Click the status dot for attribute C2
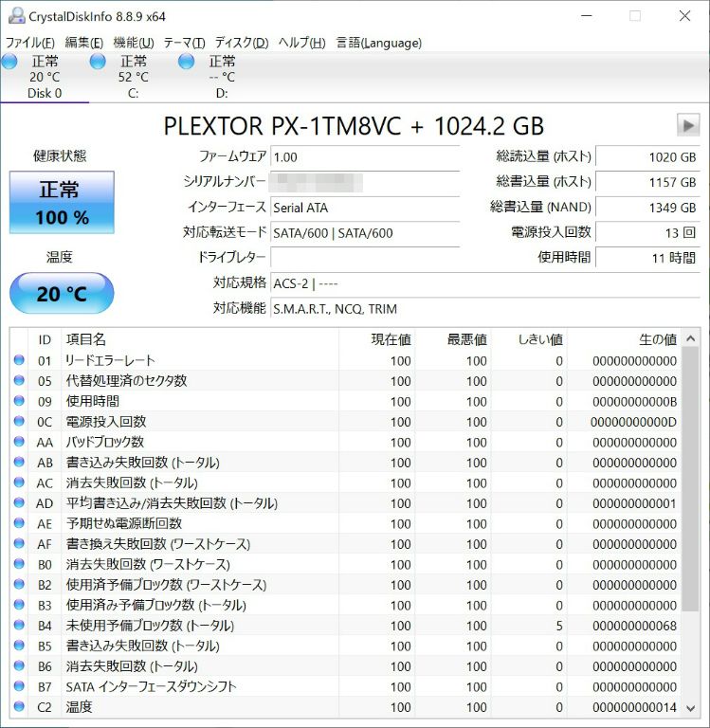 point(19,706)
